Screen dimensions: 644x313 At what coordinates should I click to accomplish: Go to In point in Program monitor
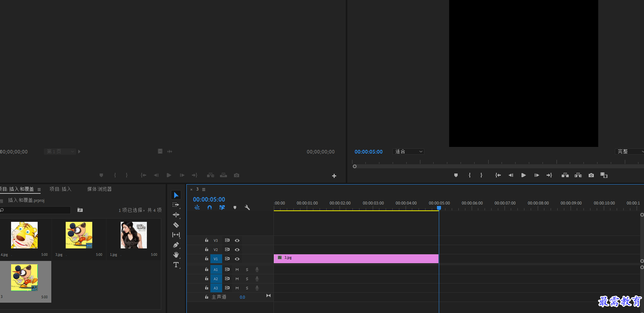coord(498,175)
